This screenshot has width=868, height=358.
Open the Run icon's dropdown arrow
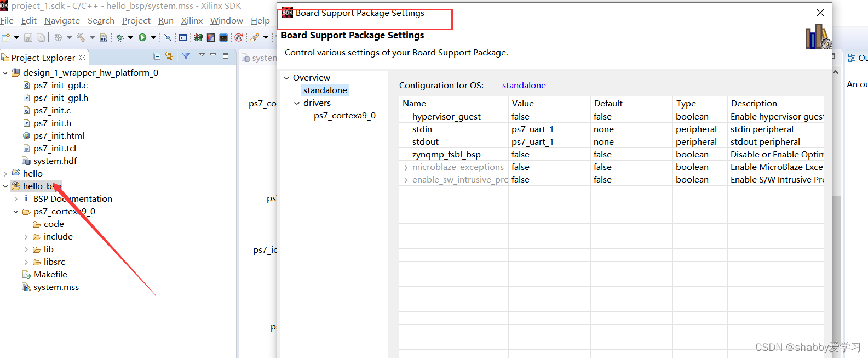click(x=153, y=37)
